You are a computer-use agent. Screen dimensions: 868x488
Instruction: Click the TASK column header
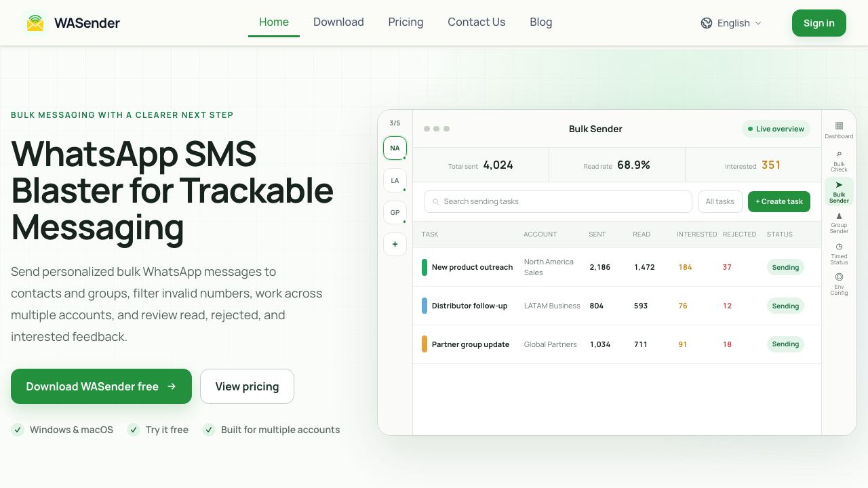pos(430,234)
